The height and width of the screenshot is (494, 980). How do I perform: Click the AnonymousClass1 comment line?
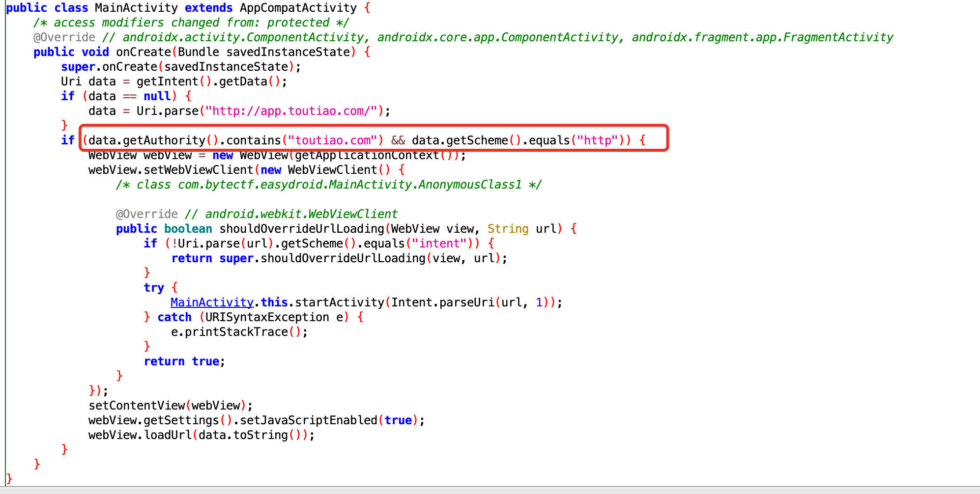329,185
